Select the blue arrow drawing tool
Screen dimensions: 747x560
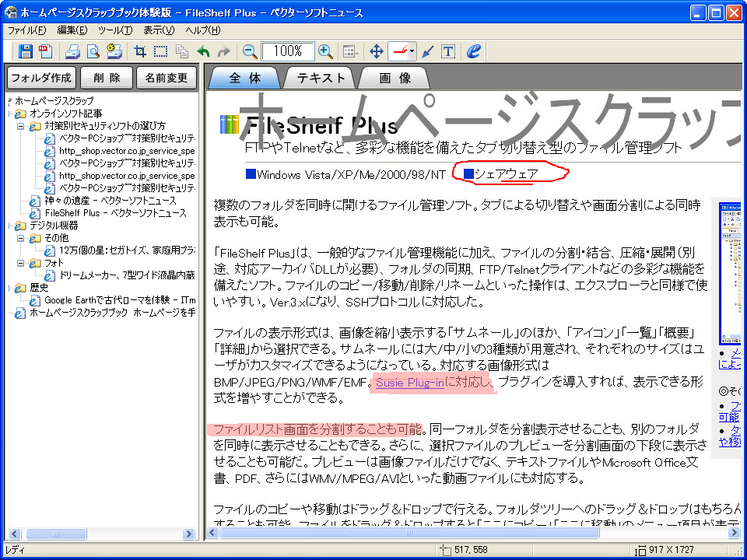pos(428,51)
